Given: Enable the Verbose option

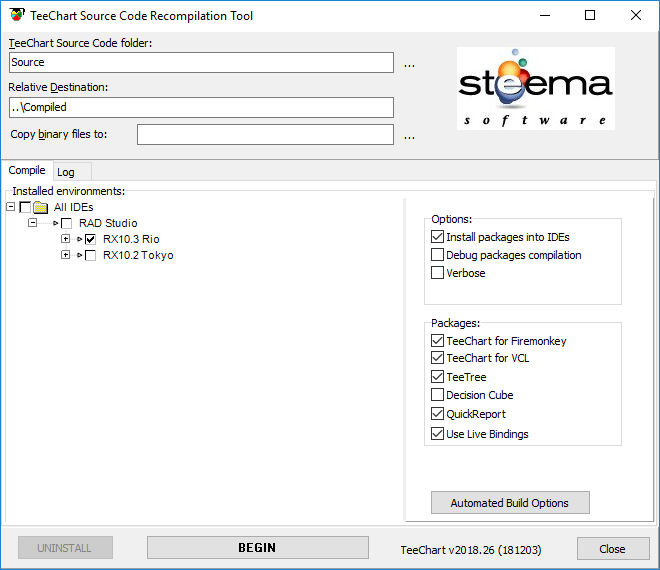Looking at the screenshot, I should click(437, 273).
